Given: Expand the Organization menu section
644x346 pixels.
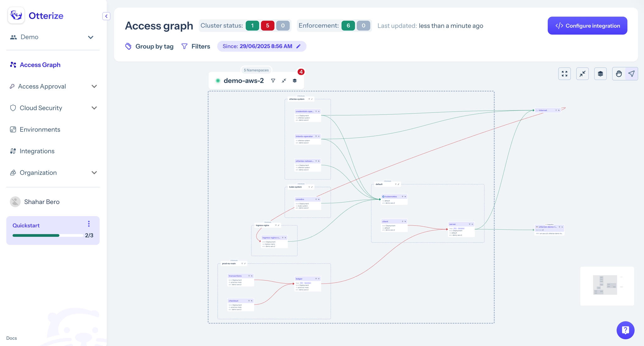Looking at the screenshot, I should [x=94, y=173].
